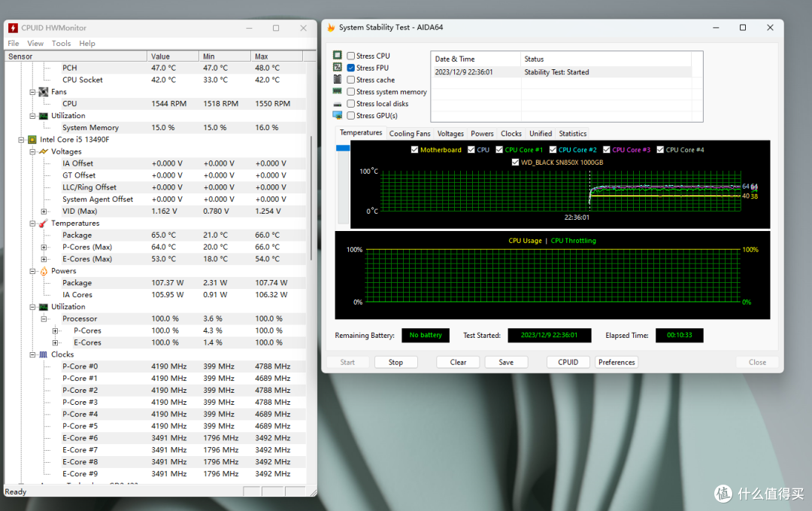Switch to the Statistics tab
Image resolution: width=812 pixels, height=511 pixels.
pyautogui.click(x=573, y=134)
